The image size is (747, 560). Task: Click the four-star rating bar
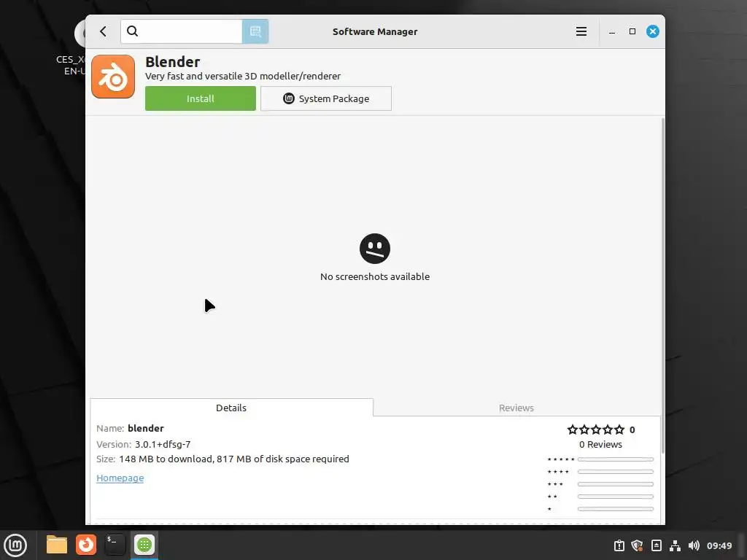616,472
